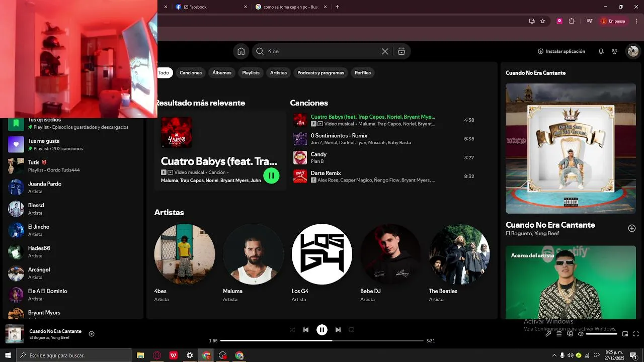Open the Los G4 artist picture
644x362 pixels.
(322, 254)
